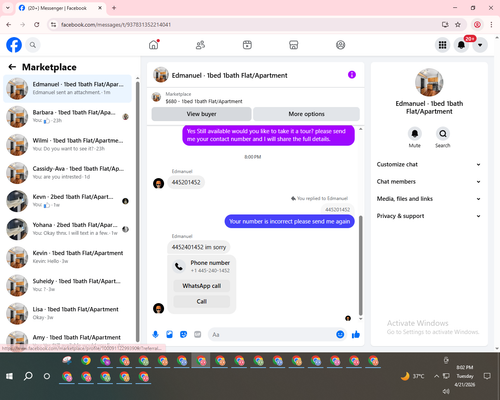This screenshot has height=400, width=500.
Task: Expand Chat members section
Action: [429, 182]
